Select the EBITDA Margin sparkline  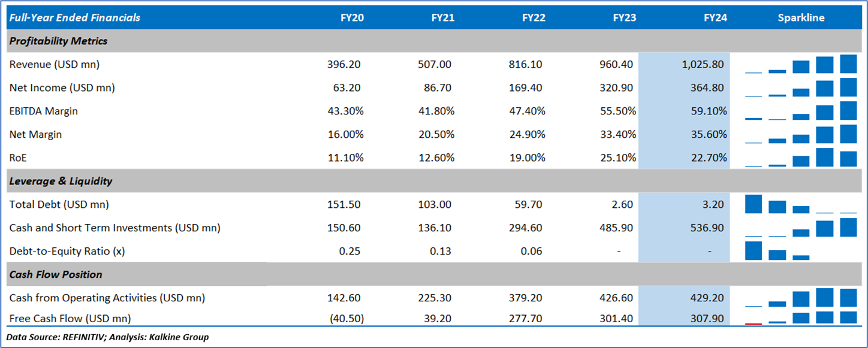[x=801, y=111]
